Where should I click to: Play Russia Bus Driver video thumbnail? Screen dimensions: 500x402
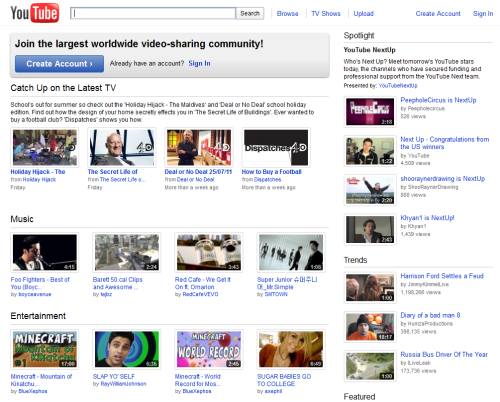[x=370, y=366]
